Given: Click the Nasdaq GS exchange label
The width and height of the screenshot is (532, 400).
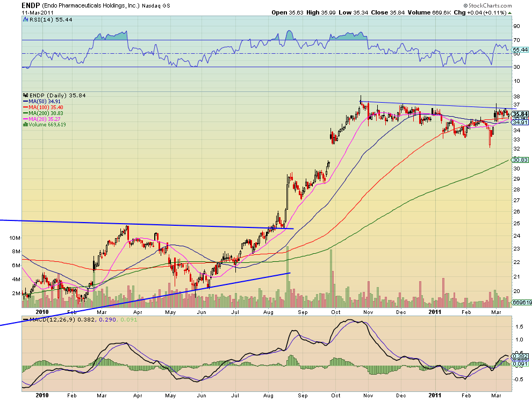Looking at the screenshot, I should 156,6.
